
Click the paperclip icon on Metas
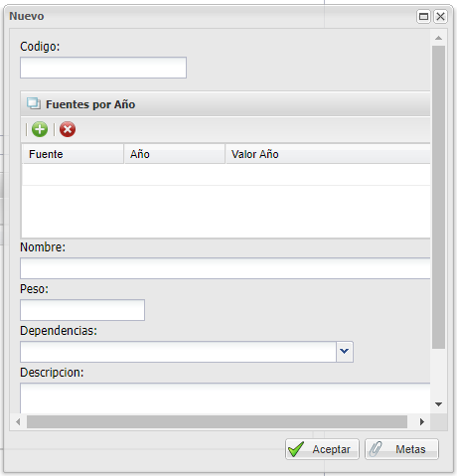pos(376,449)
